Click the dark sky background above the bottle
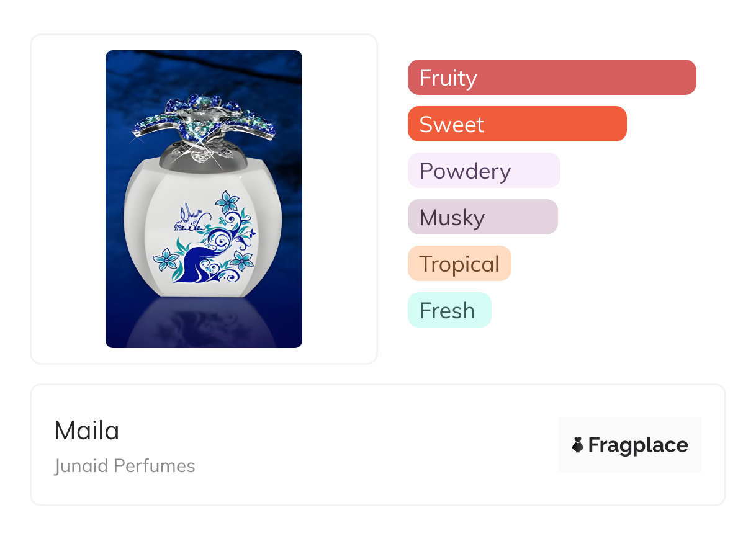 pyautogui.click(x=202, y=69)
